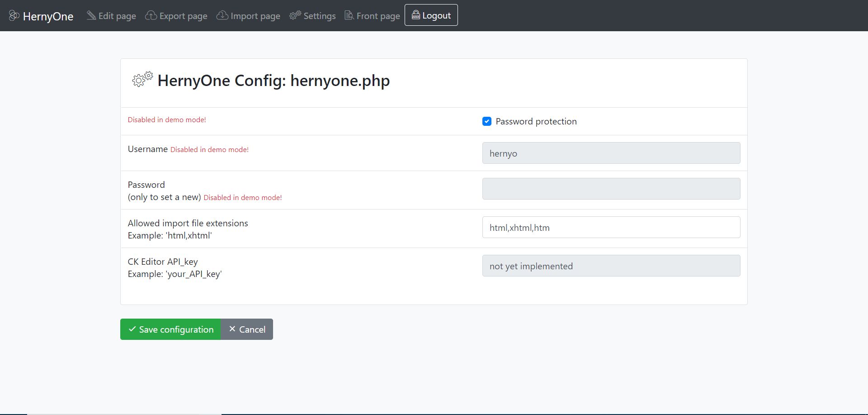Open the Import page menu item
Screen dimensions: 868x415
pyautogui.click(x=248, y=16)
